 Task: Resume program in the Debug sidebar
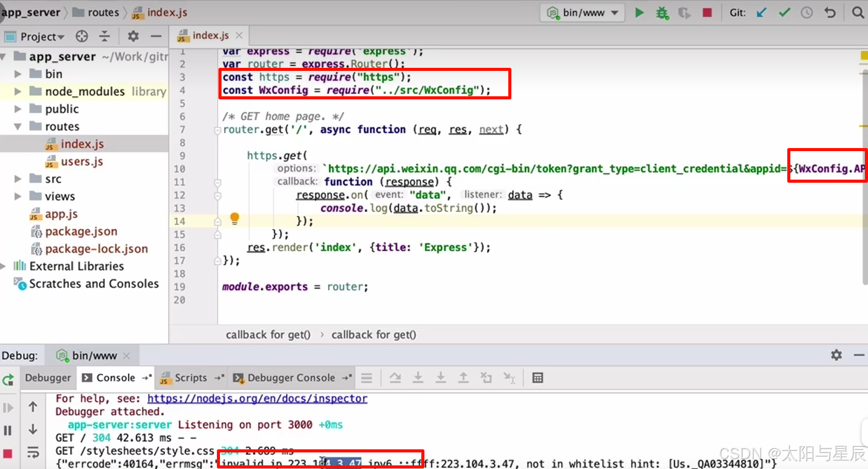pos(8,408)
